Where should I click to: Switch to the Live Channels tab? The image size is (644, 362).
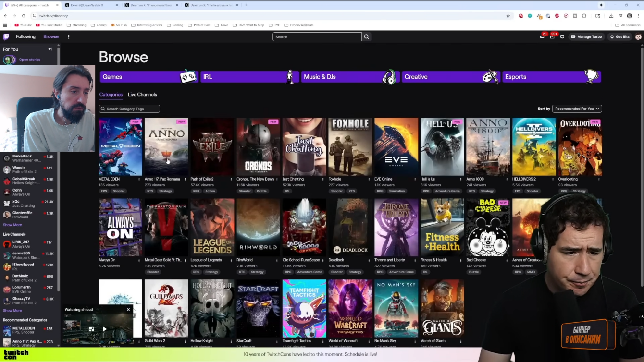[x=142, y=95]
